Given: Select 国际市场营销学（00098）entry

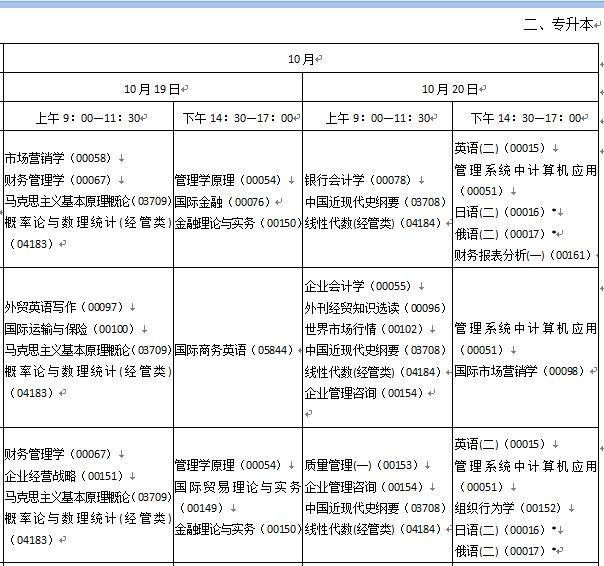Looking at the screenshot, I should (x=518, y=371).
